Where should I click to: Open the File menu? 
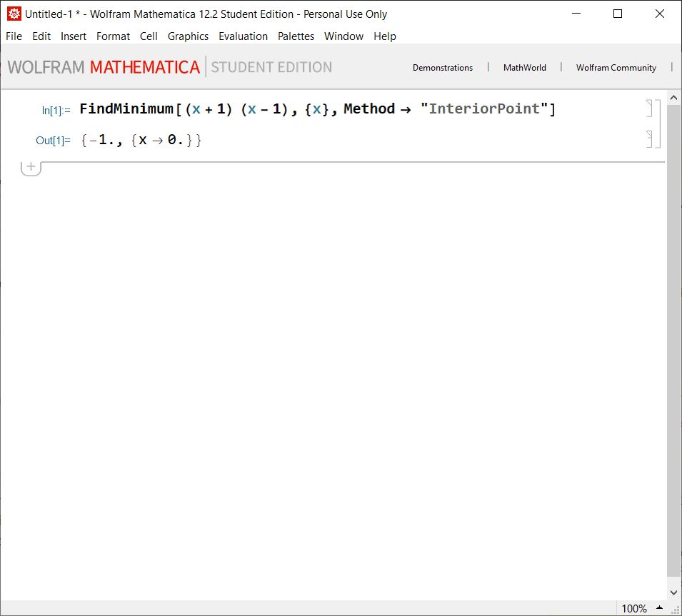[14, 36]
